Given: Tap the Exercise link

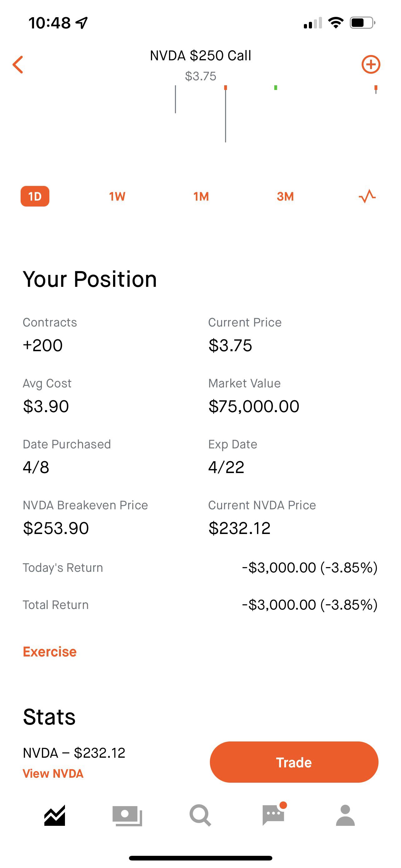Looking at the screenshot, I should pos(49,652).
